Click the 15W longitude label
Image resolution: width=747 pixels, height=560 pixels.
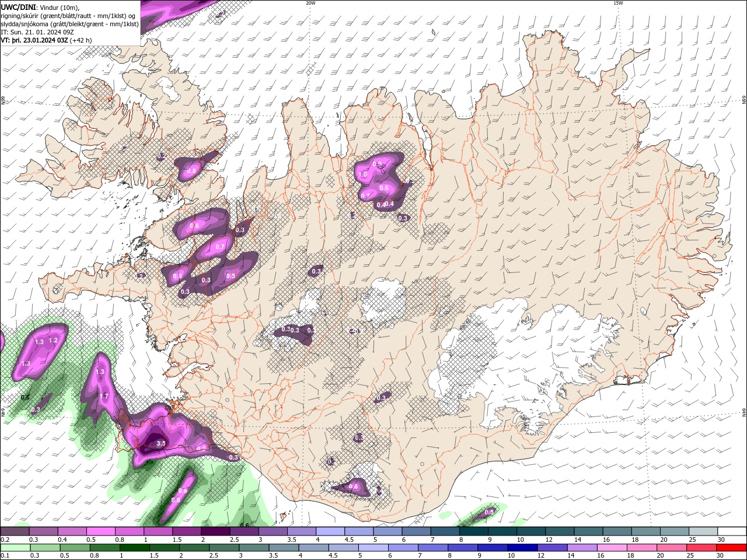click(x=618, y=3)
